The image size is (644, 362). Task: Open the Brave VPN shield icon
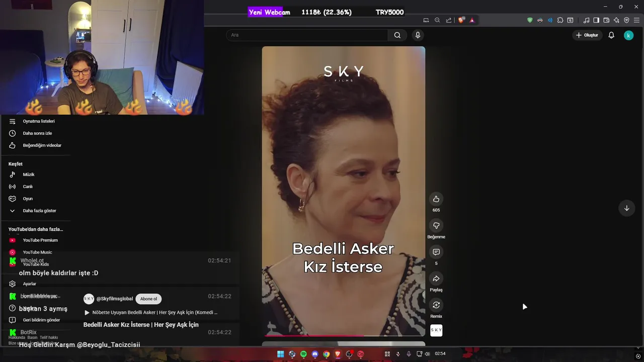point(626,20)
